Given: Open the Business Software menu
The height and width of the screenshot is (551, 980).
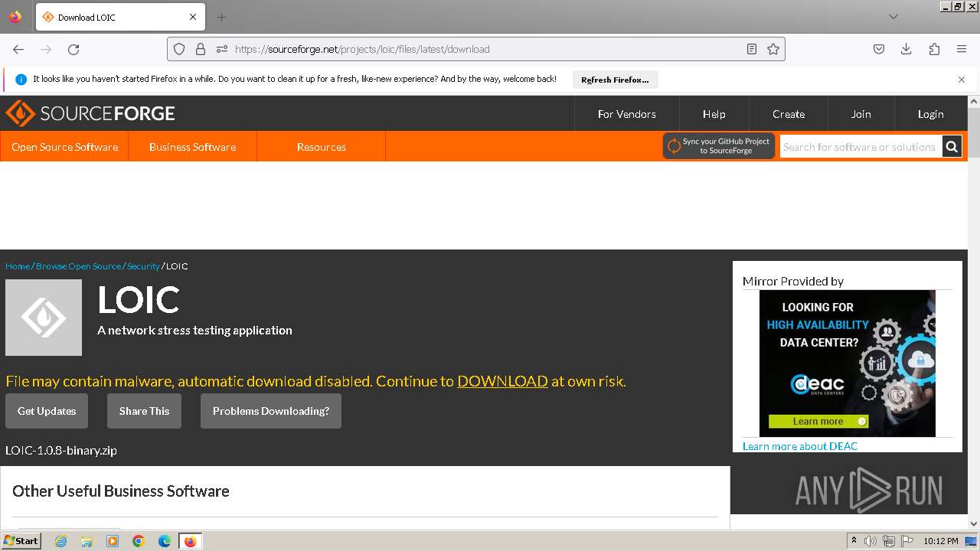Looking at the screenshot, I should (x=193, y=147).
